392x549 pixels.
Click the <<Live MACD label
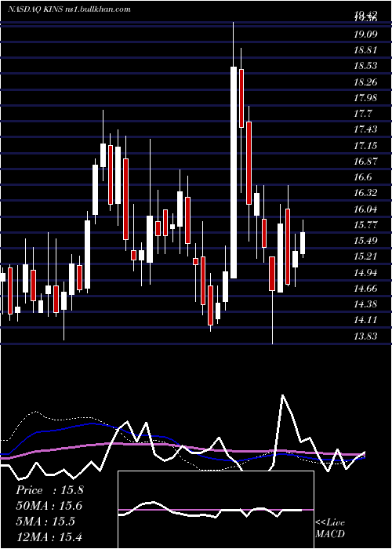330,529
